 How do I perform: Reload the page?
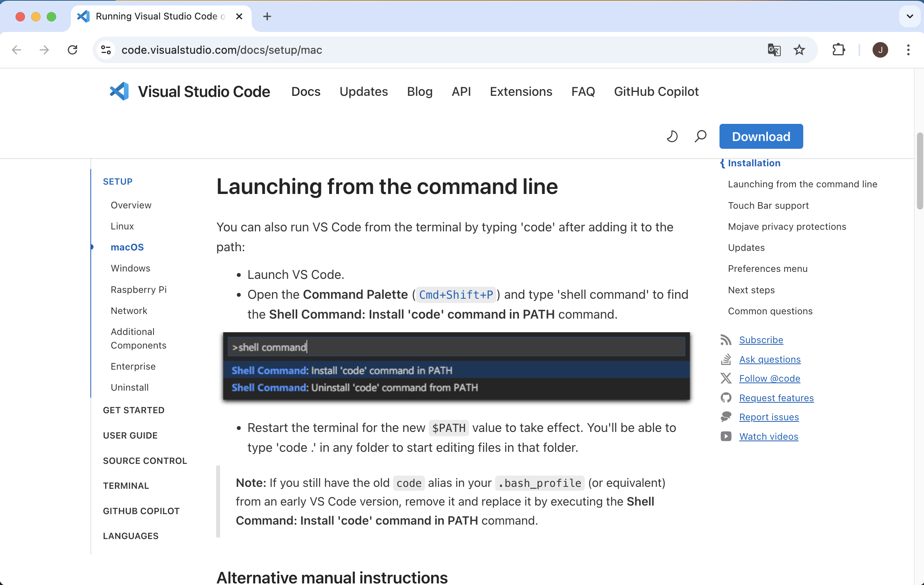click(x=73, y=50)
